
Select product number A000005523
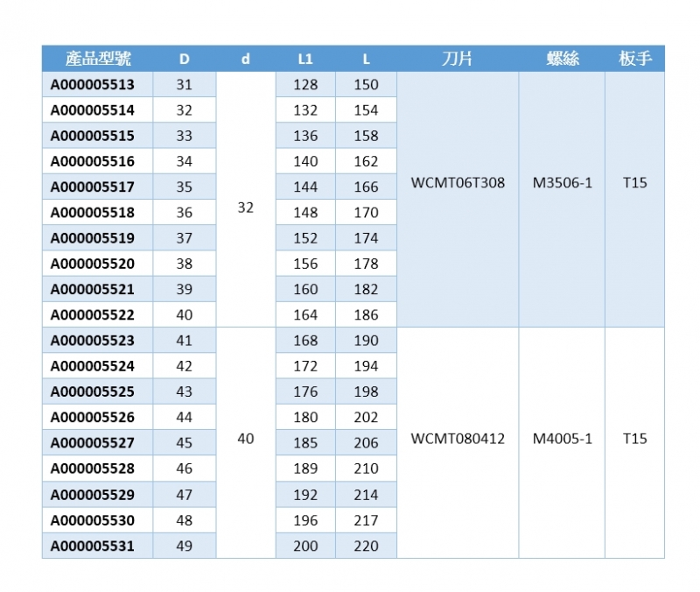tap(93, 341)
